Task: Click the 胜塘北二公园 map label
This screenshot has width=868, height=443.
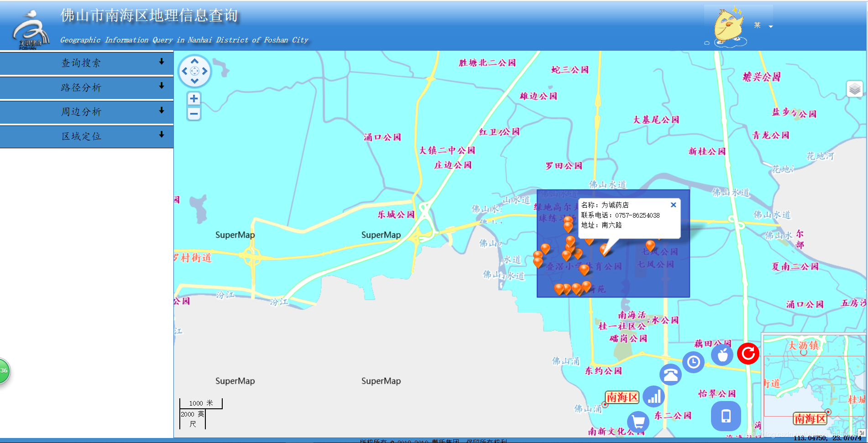Action: (x=487, y=63)
